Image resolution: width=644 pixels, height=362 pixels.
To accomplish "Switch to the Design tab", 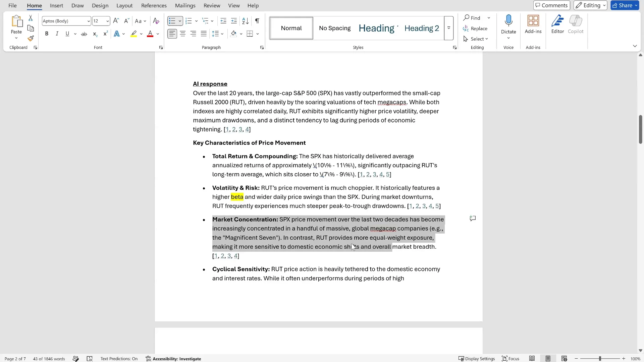I will click(x=100, y=5).
